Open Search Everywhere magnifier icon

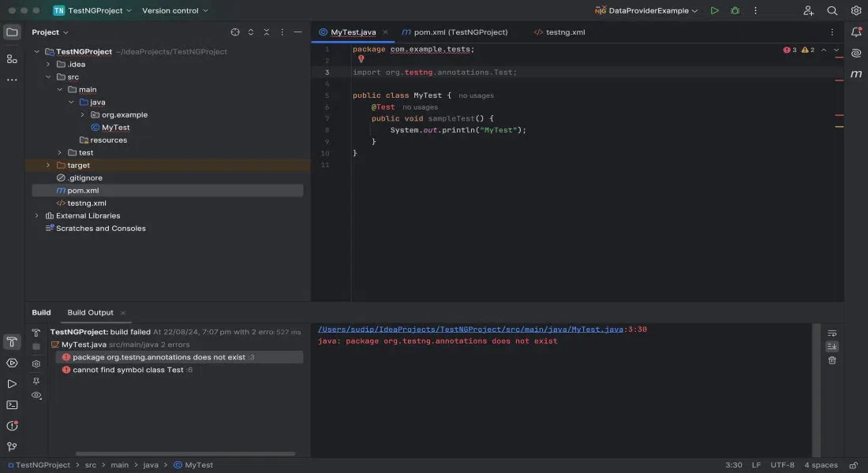tap(832, 11)
